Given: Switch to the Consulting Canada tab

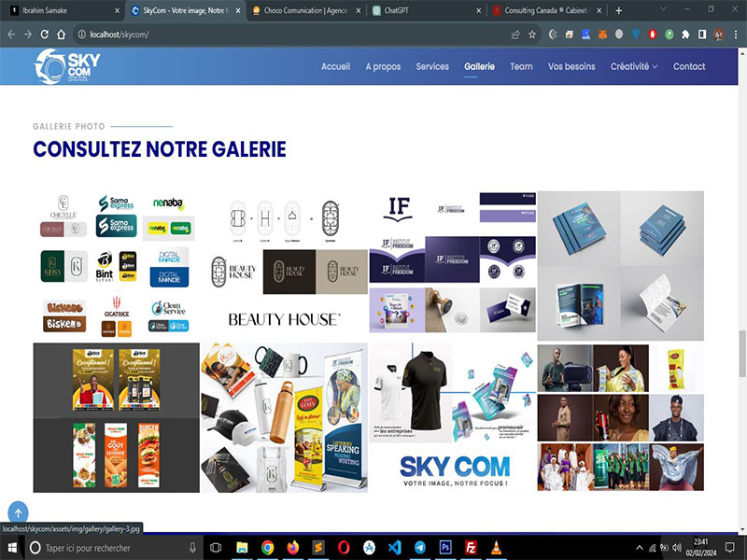Looking at the screenshot, I should (x=546, y=10).
